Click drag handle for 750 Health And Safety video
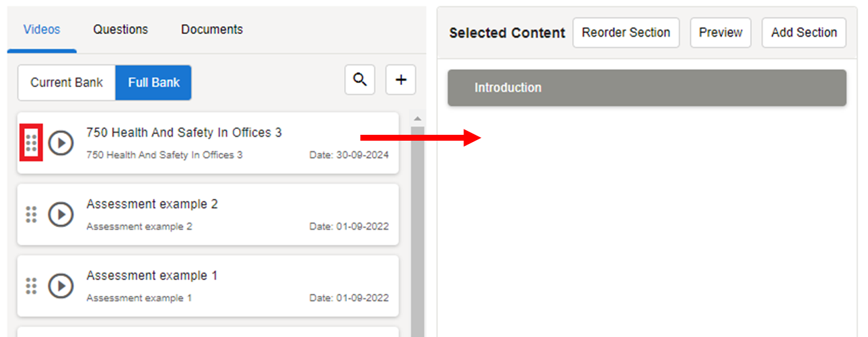 tap(31, 142)
